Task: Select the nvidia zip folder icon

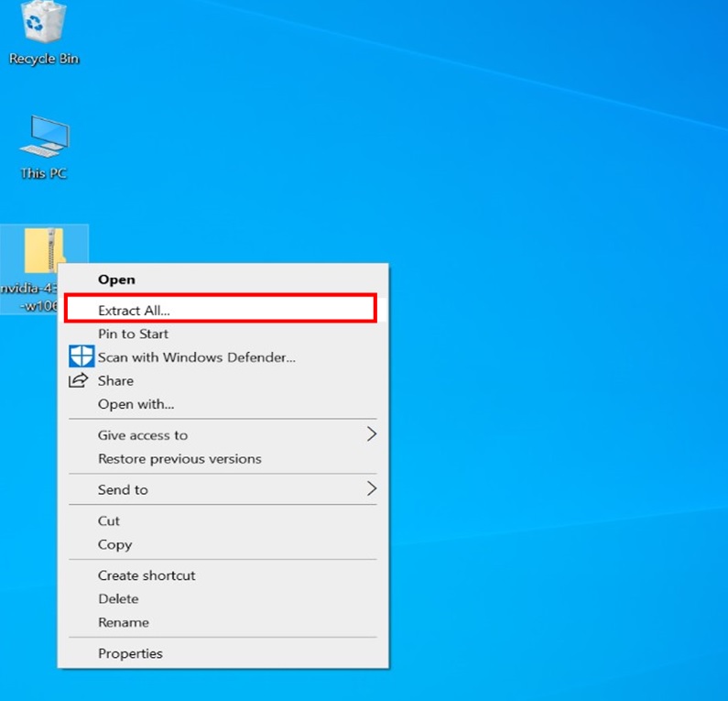Action: point(45,250)
